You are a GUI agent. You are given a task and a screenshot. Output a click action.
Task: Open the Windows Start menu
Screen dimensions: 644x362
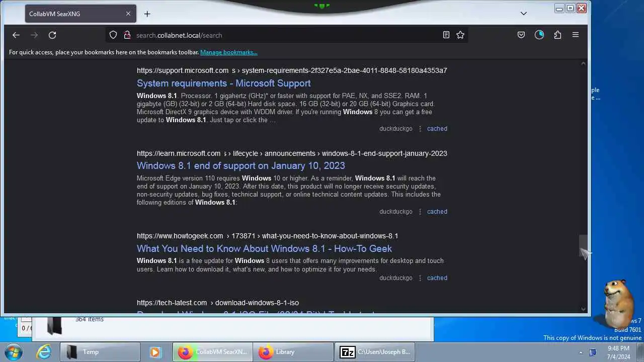click(x=14, y=352)
